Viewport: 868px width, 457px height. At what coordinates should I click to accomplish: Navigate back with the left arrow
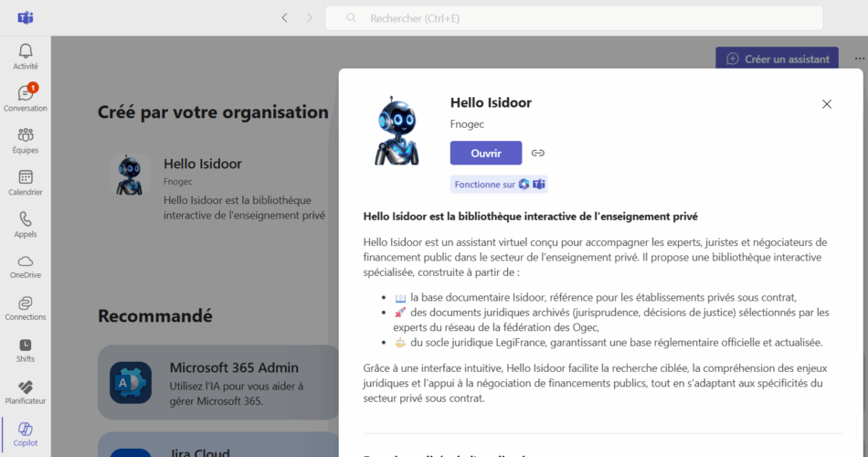click(284, 17)
